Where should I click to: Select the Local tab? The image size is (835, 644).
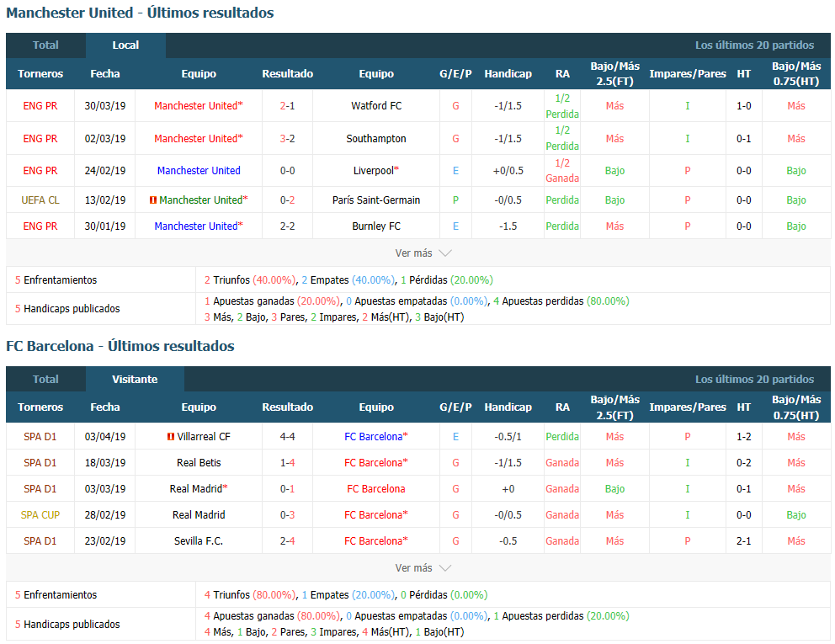click(x=125, y=45)
